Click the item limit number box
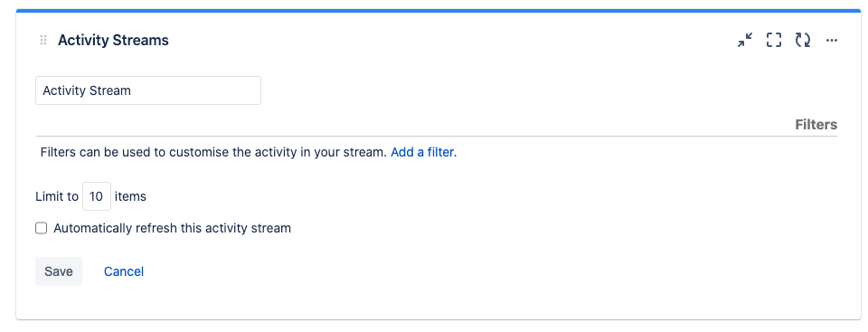Image resolution: width=868 pixels, height=332 pixels. [97, 196]
